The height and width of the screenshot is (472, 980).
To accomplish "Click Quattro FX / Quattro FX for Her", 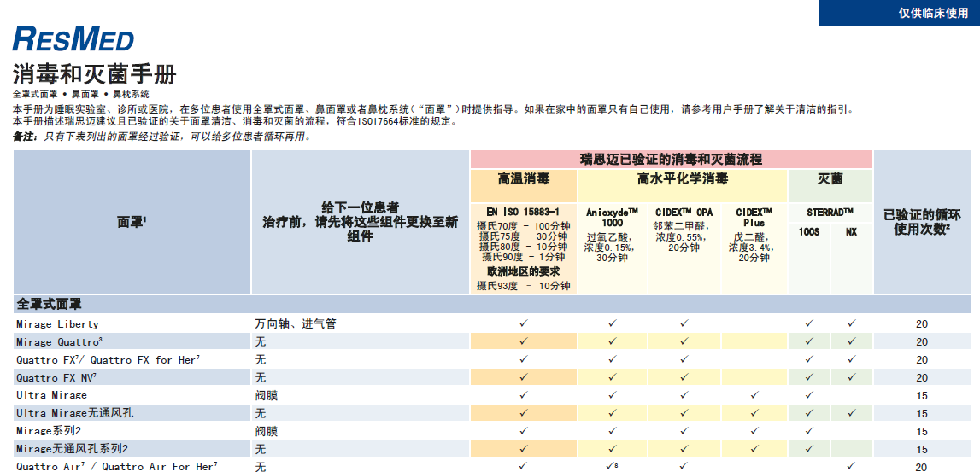I will [x=109, y=360].
